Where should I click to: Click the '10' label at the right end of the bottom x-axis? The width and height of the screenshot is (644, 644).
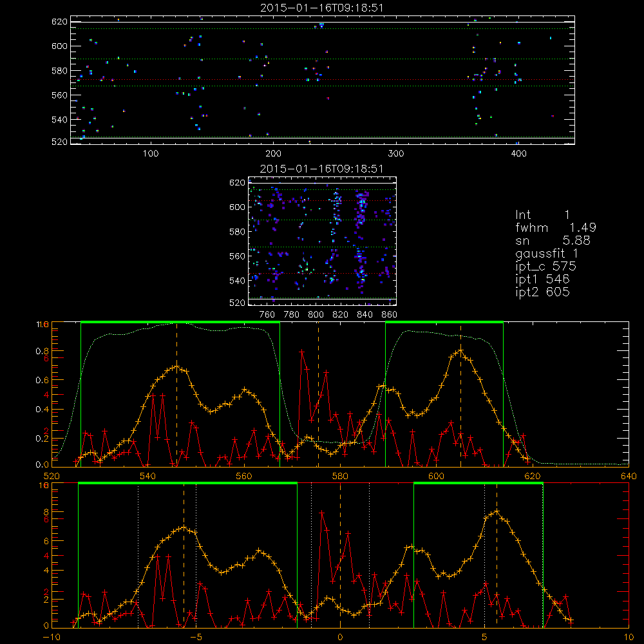click(629, 638)
